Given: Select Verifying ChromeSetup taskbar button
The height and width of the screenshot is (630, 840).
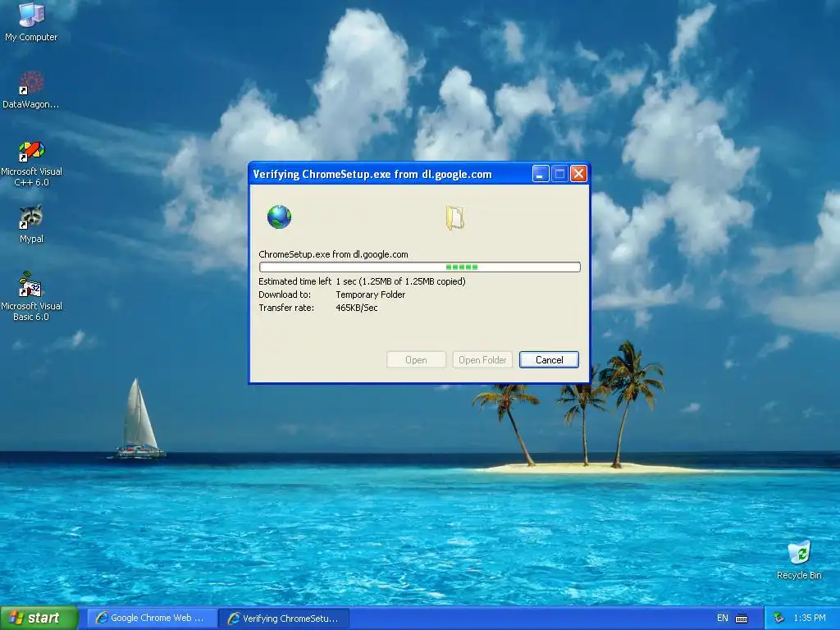Looking at the screenshot, I should coord(285,619).
